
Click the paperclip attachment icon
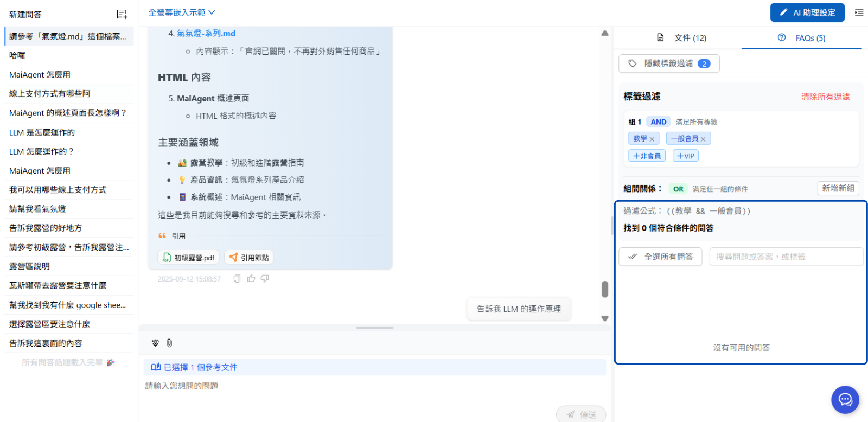click(169, 343)
